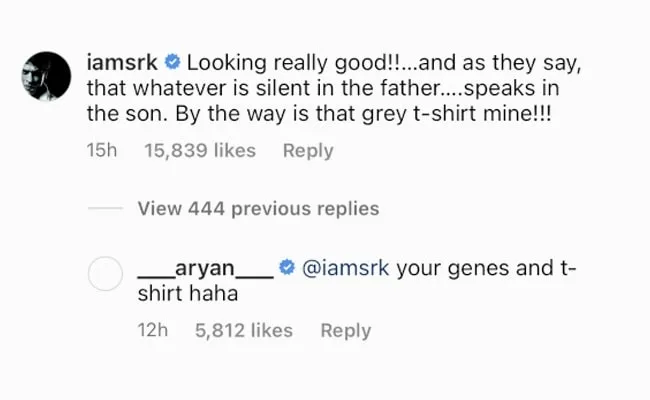
Task: Click the verified badge next to ___aryan___
Action: click(x=285, y=270)
